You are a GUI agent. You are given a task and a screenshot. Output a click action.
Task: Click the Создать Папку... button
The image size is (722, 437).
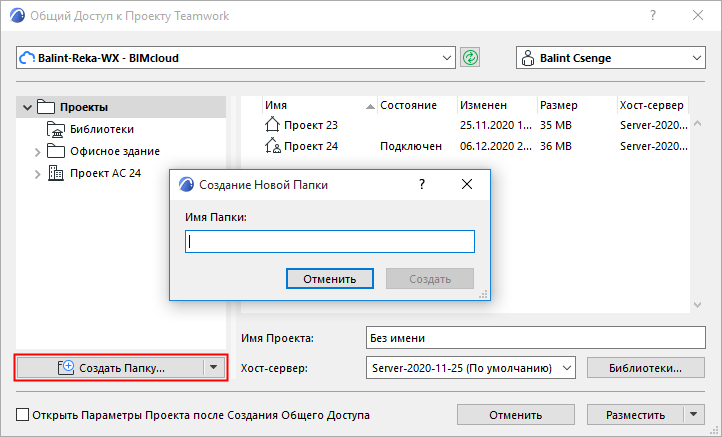coord(111,367)
